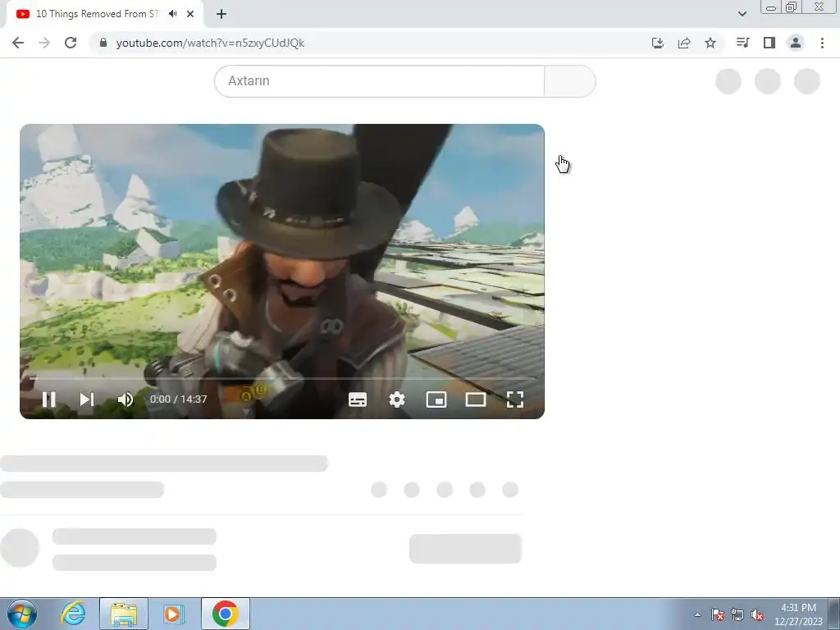This screenshot has width=840, height=630.
Task: Bookmark this tab with star
Action: [x=710, y=43]
